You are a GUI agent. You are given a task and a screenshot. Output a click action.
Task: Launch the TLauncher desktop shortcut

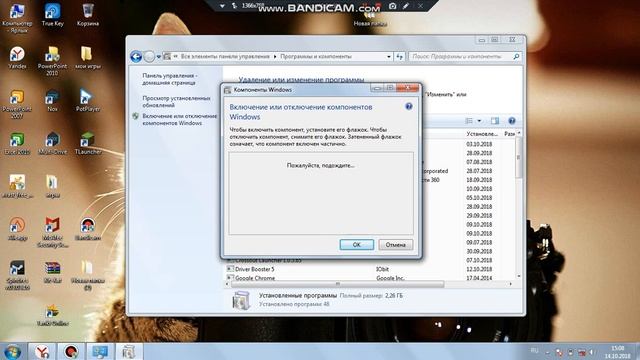[x=88, y=144]
